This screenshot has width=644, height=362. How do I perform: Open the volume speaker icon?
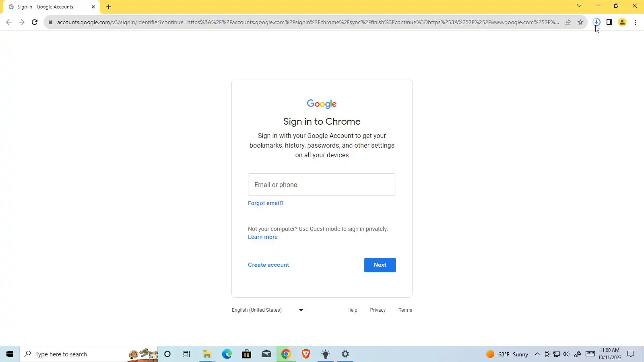click(566, 354)
